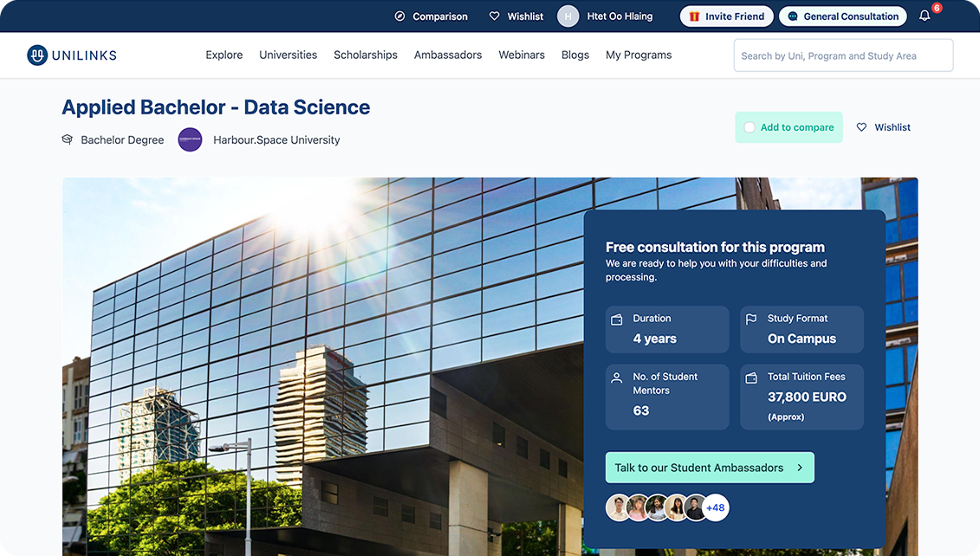Click the arrow on Talk to our Student Ambassadors

click(800, 468)
